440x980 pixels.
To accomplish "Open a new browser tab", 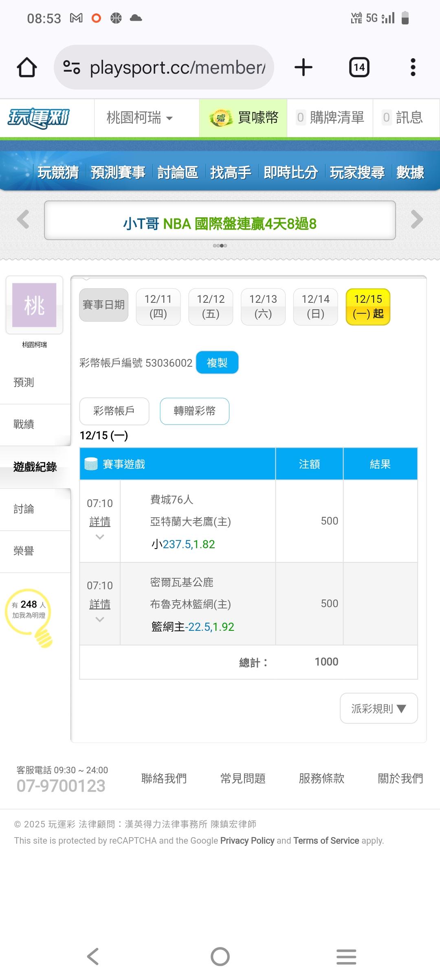I will (304, 67).
